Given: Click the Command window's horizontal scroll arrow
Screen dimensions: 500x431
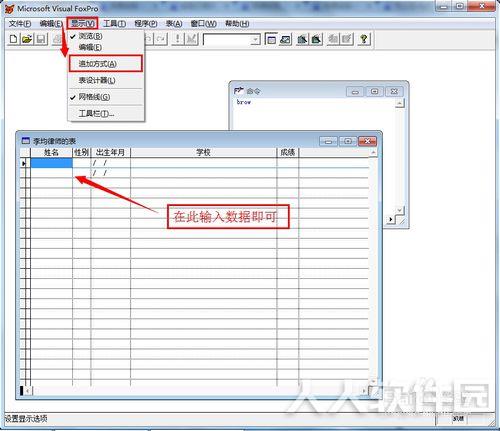Looking at the screenshot, I should click(390, 219).
